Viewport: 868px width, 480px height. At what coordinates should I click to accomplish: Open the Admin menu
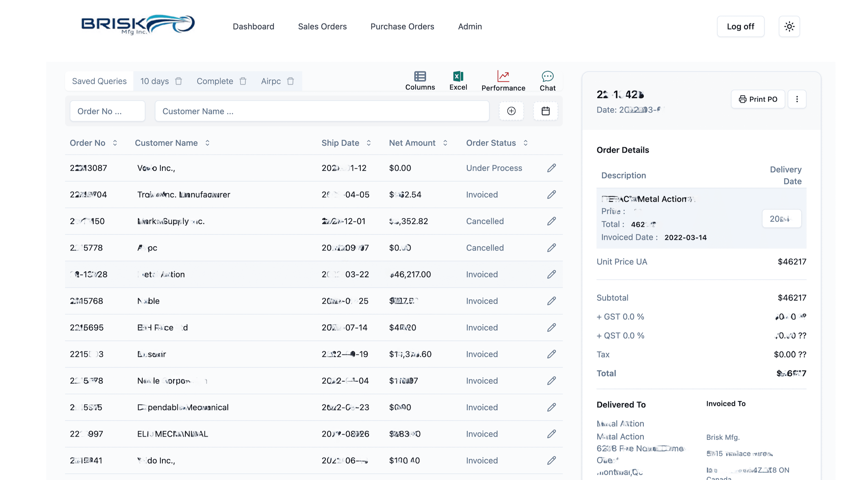[x=469, y=26]
